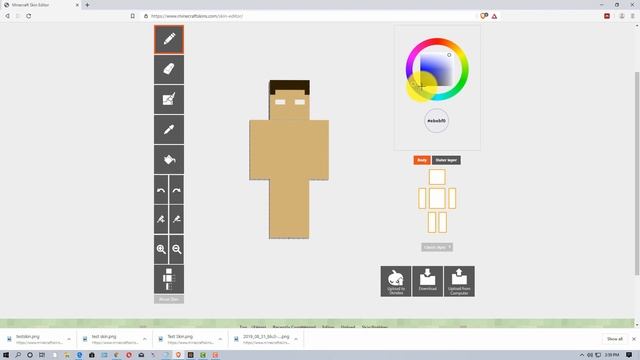Image resolution: width=640 pixels, height=360 pixels.
Task: Redo the last edit
Action: [177, 190]
